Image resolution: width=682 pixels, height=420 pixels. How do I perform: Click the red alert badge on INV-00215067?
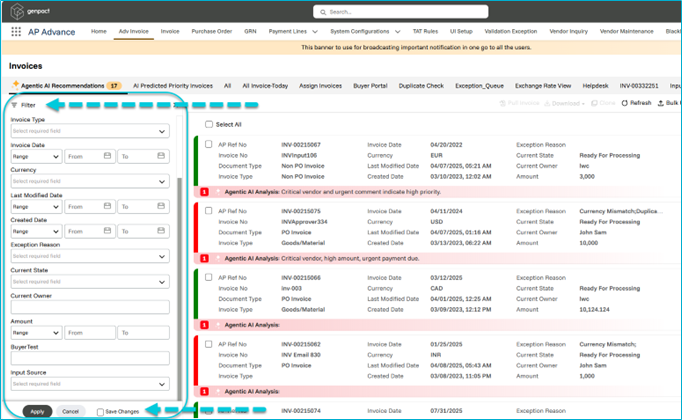pyautogui.click(x=205, y=190)
